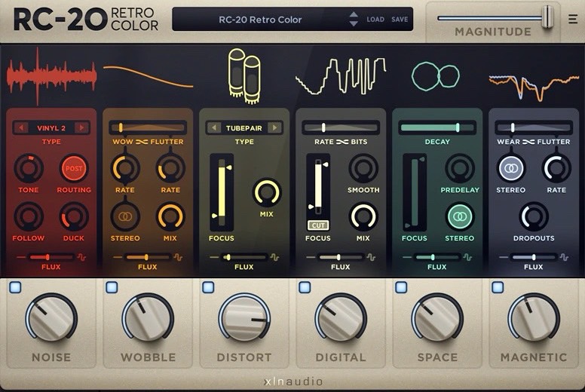Enable the Digital module checkbox
The width and height of the screenshot is (585, 392).
pyautogui.click(x=305, y=287)
